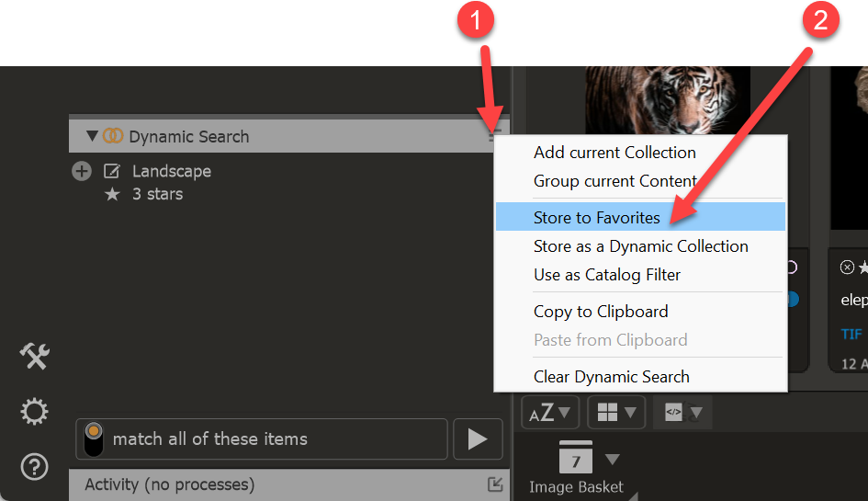Click the Dynamic Search panel title
Image resolution: width=868 pixels, height=501 pixels.
(x=189, y=136)
